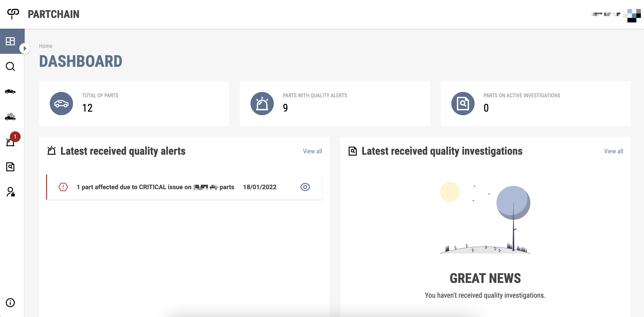
Task: Click the PARTS ON ACTIVE INVESTIGATIONS label
Action: click(522, 95)
